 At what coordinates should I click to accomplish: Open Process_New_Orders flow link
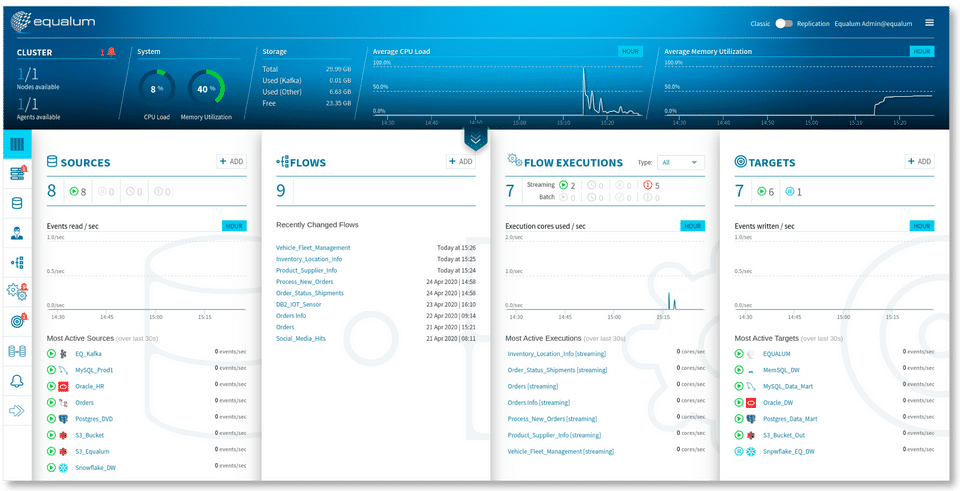point(304,282)
